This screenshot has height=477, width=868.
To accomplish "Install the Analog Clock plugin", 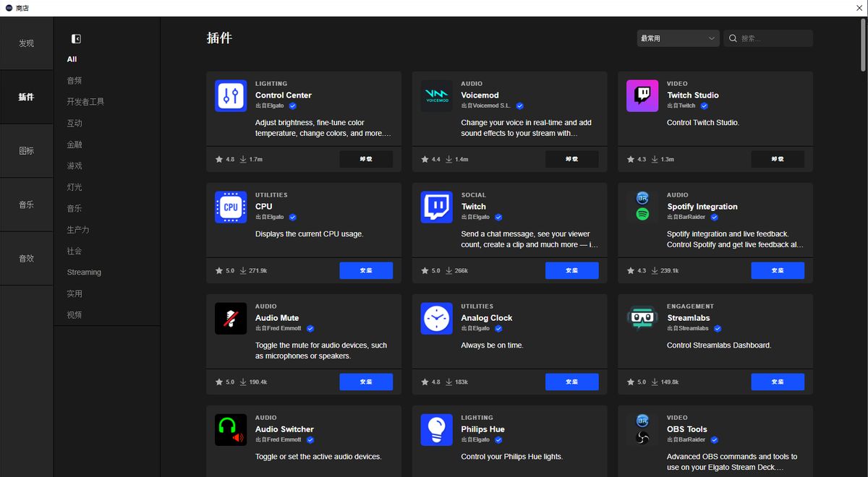I will (x=572, y=382).
